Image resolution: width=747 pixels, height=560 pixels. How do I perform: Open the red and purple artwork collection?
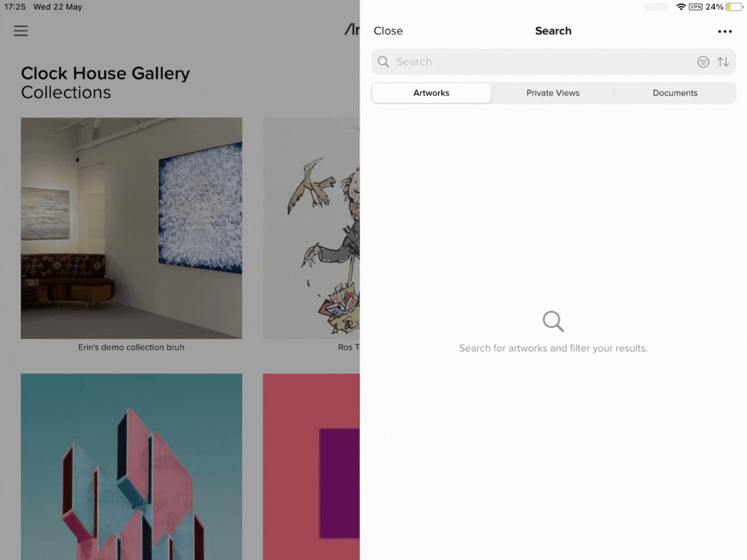click(311, 467)
